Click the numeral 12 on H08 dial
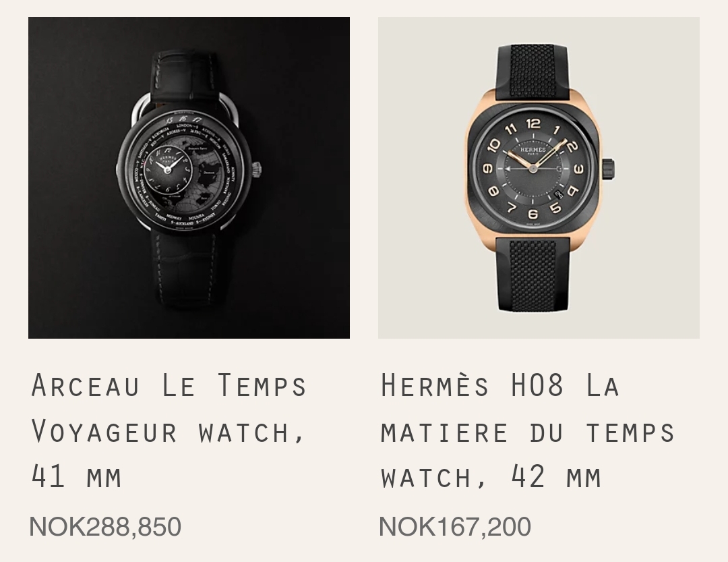 click(x=533, y=123)
